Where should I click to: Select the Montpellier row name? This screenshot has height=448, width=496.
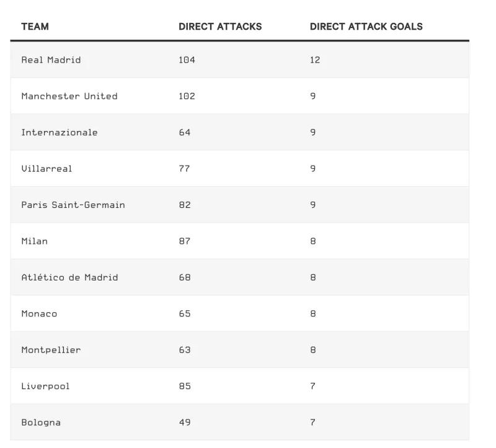pyautogui.click(x=51, y=350)
